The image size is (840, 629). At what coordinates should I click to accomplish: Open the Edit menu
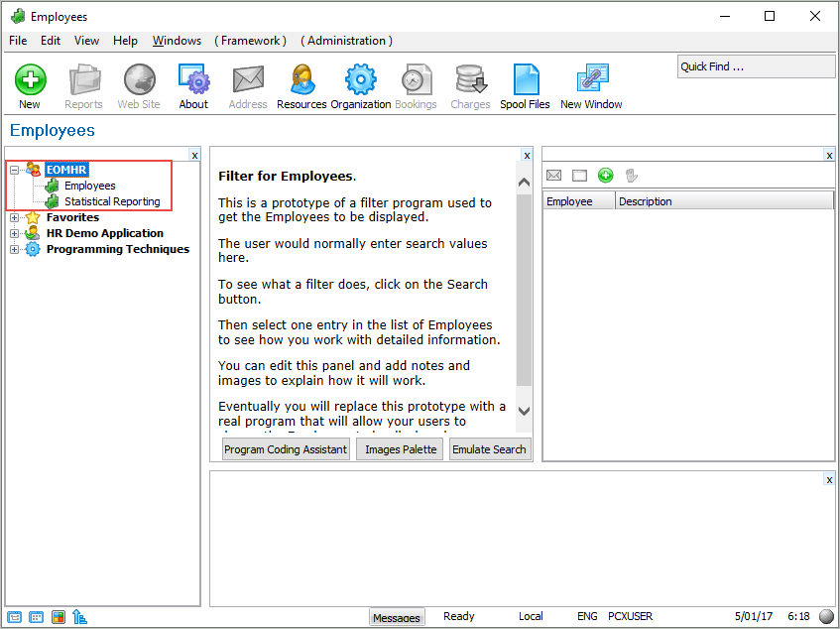pos(51,41)
